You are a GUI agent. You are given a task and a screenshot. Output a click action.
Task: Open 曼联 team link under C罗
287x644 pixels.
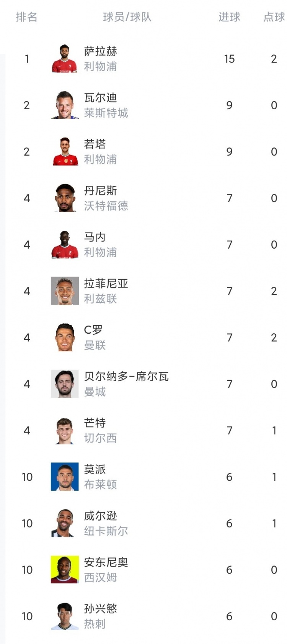tap(95, 345)
